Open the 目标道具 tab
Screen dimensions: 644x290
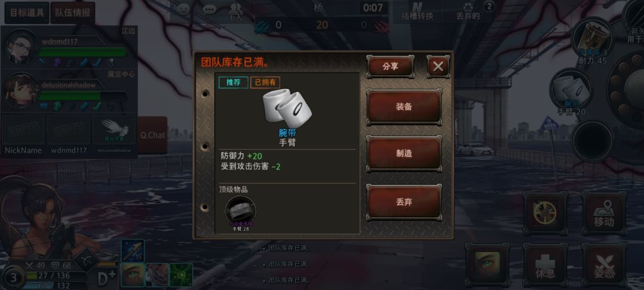click(x=27, y=13)
